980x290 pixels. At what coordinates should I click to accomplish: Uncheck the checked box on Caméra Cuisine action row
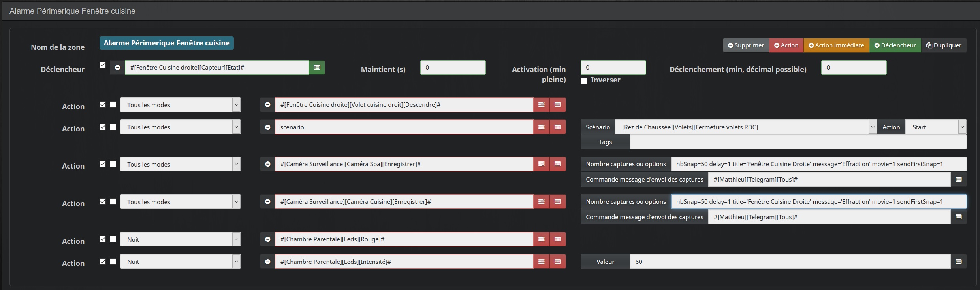coord(103,201)
